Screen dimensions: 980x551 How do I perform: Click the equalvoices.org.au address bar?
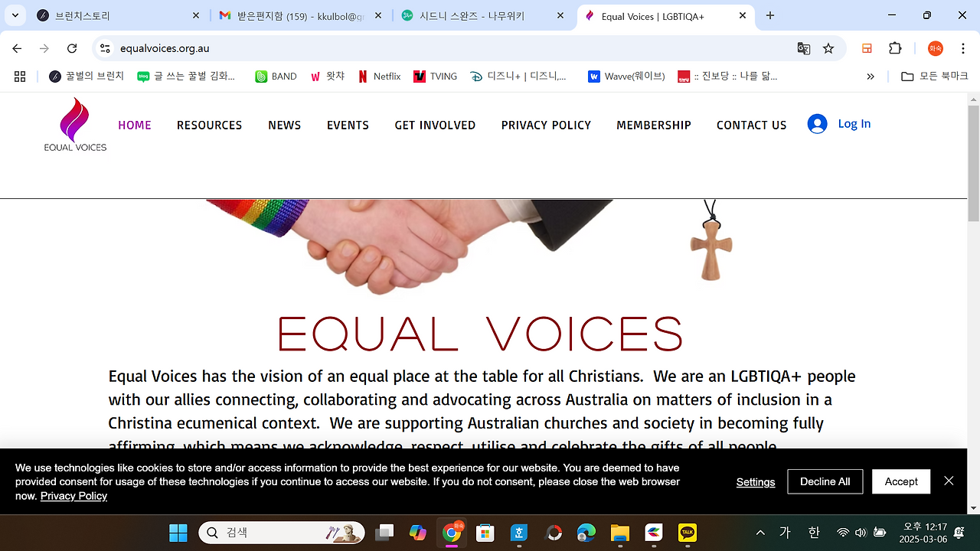point(452,48)
